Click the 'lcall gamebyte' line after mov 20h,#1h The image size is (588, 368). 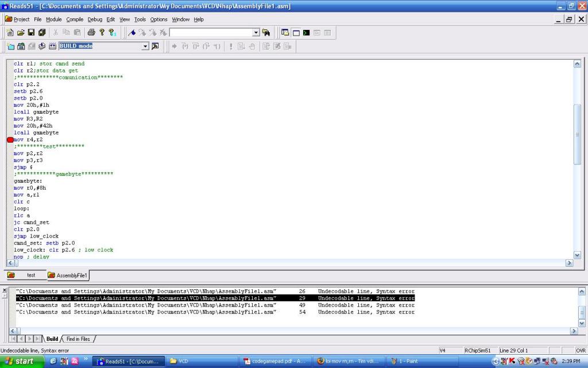point(36,112)
